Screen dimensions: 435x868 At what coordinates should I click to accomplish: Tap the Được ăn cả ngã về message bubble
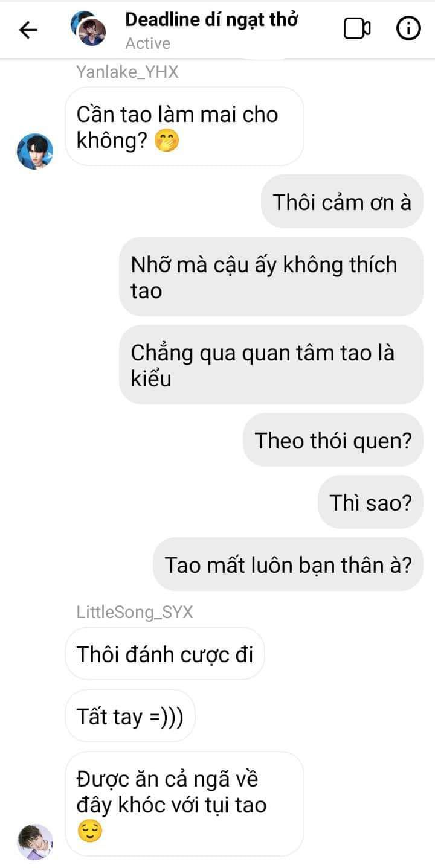coord(184,804)
